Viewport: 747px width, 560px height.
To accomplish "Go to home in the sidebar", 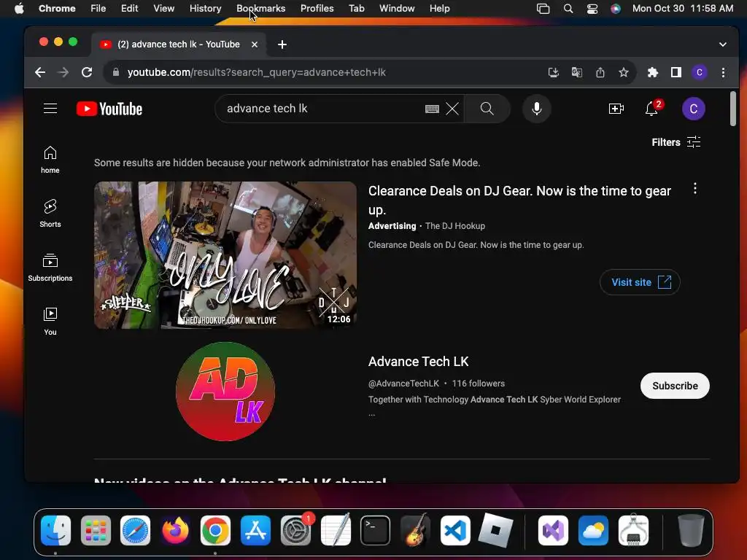I will pos(50,160).
